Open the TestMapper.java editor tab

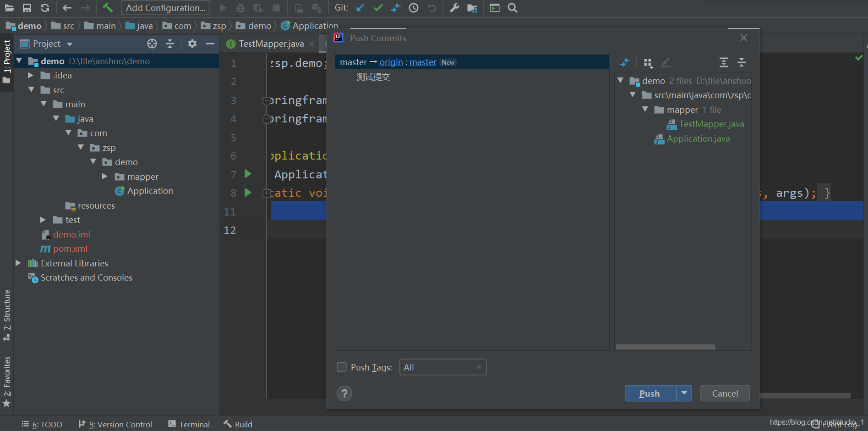(x=271, y=44)
